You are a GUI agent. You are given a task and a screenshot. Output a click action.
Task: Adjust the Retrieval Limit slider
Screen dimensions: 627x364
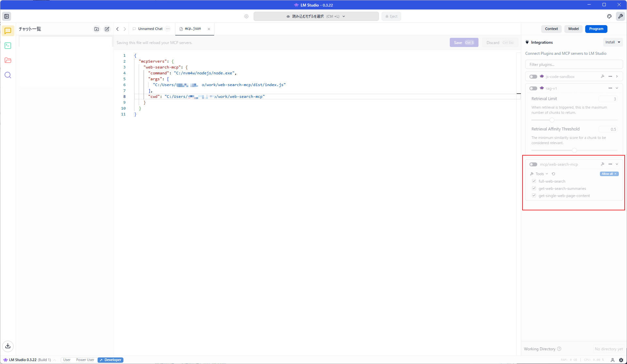click(x=552, y=120)
